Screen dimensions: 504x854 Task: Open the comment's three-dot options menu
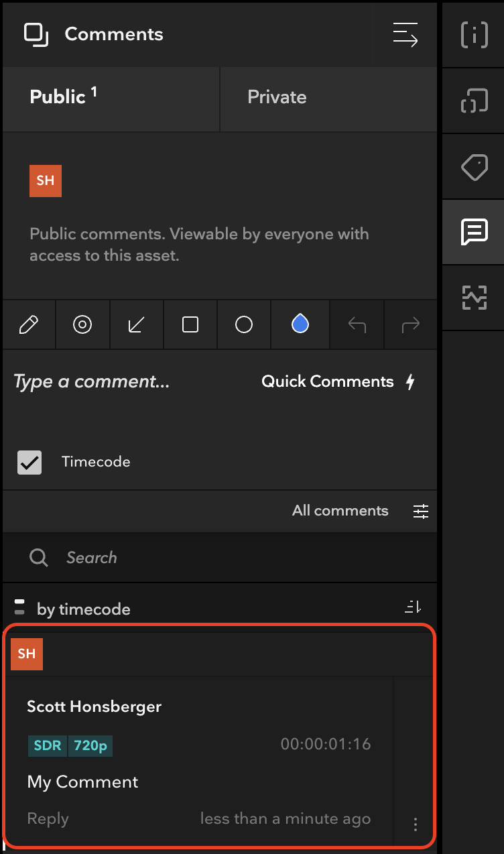pyautogui.click(x=416, y=824)
